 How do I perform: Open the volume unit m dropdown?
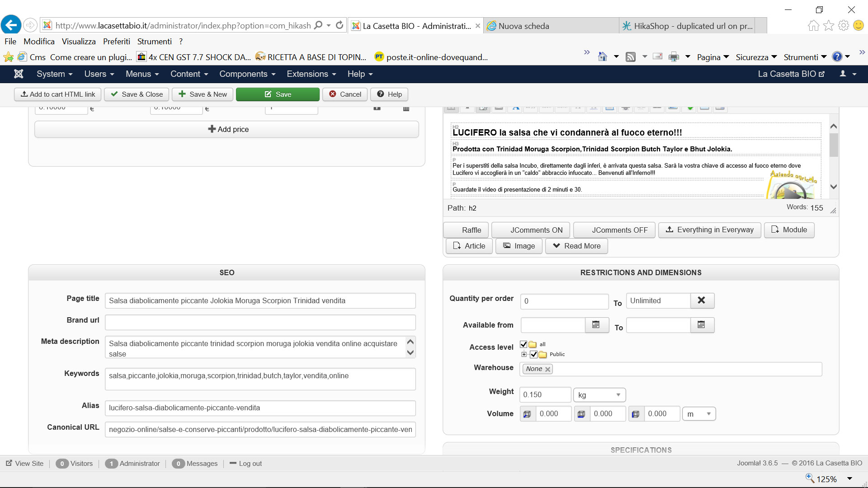click(x=698, y=414)
